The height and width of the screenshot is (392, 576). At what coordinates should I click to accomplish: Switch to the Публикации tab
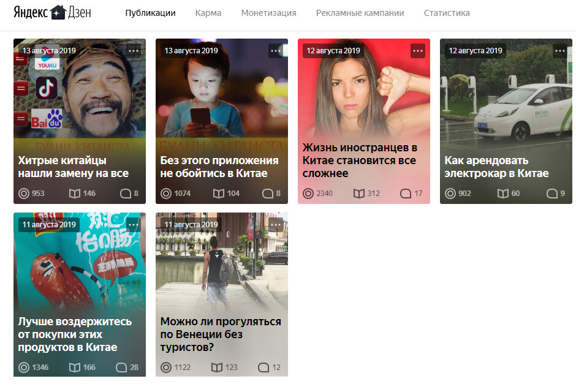point(150,13)
